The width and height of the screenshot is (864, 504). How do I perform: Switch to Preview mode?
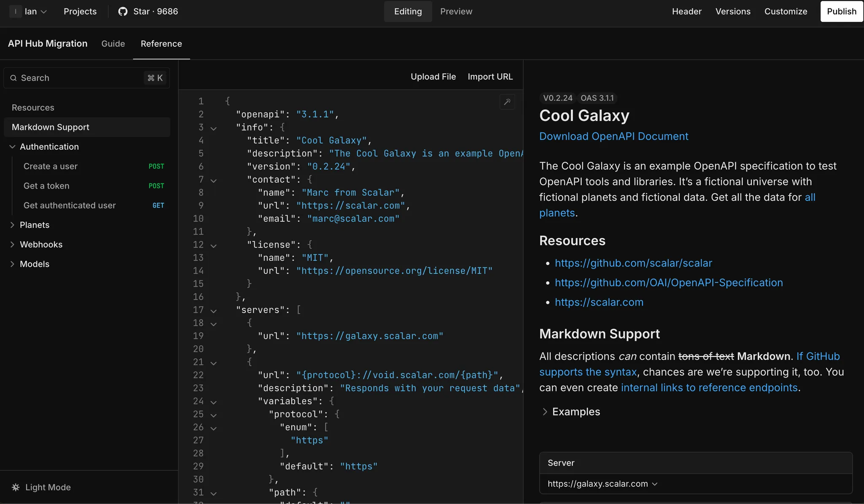click(456, 11)
